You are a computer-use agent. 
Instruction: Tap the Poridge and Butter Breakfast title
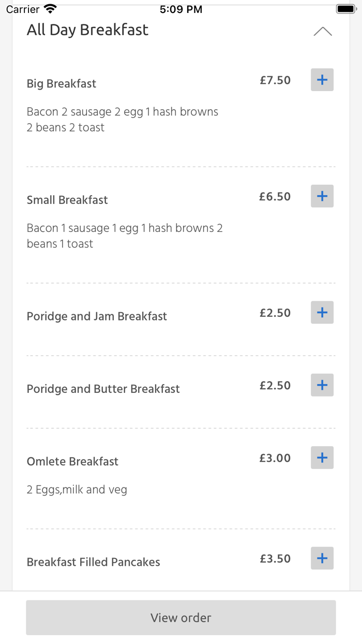(x=103, y=389)
